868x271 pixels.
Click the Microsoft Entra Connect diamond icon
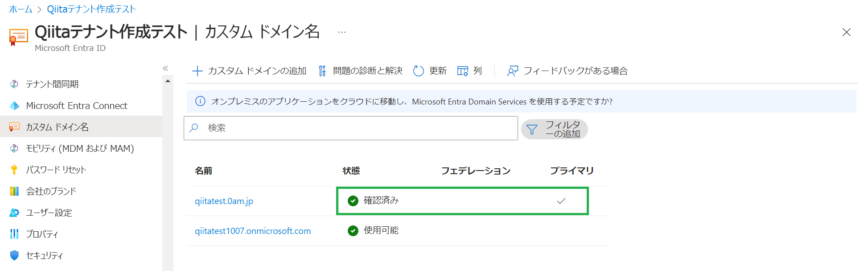pos(14,105)
